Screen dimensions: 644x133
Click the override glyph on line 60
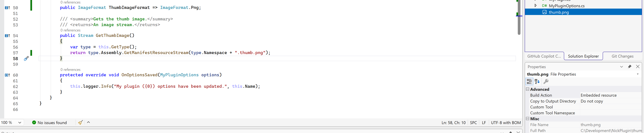(7, 75)
